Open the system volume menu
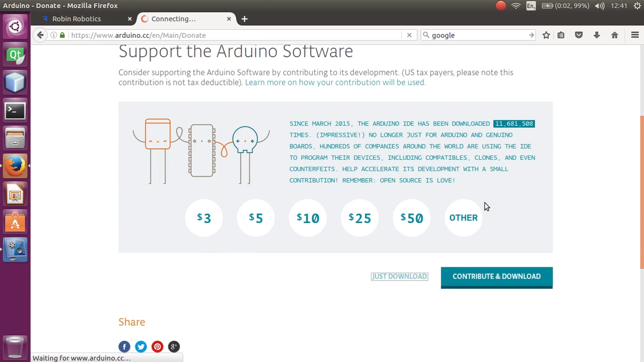 click(599, 6)
